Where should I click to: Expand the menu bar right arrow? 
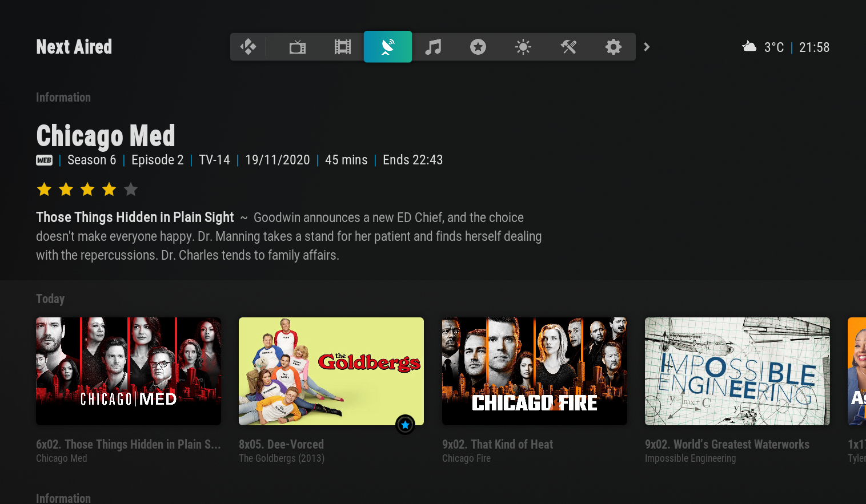[647, 47]
